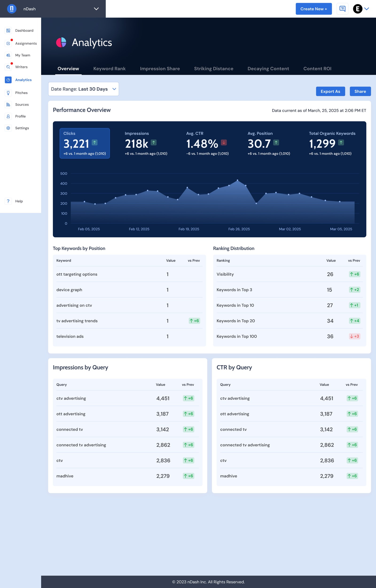Click the 4,451 value in CTR by Query
Image resolution: width=376 pixels, height=588 pixels.
[327, 398]
